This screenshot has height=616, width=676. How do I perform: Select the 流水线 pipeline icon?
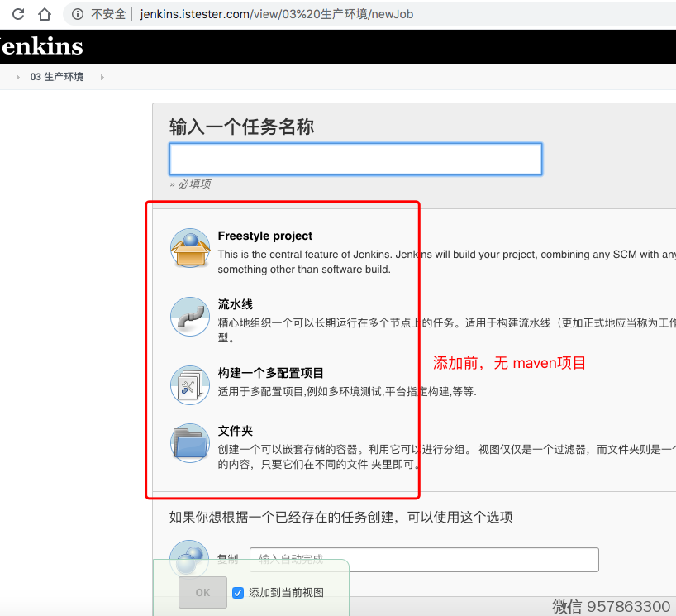(x=190, y=317)
